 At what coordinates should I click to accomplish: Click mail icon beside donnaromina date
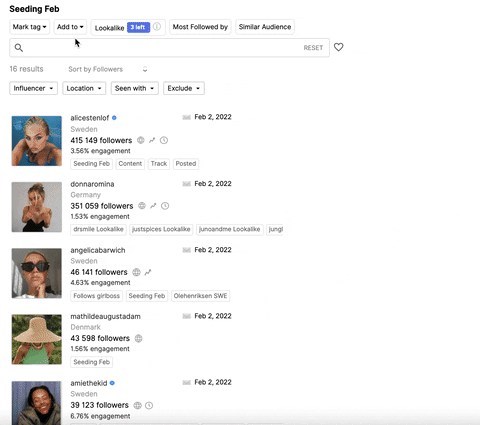(187, 184)
